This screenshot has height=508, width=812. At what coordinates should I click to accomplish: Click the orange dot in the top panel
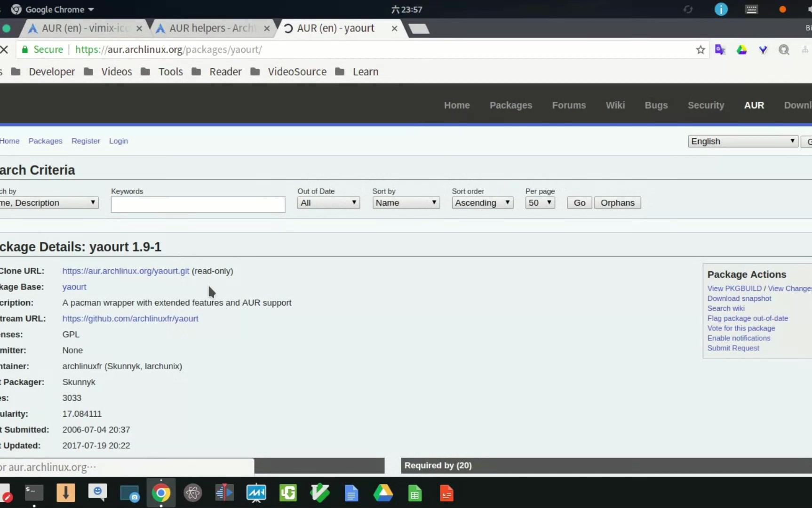coord(783,9)
